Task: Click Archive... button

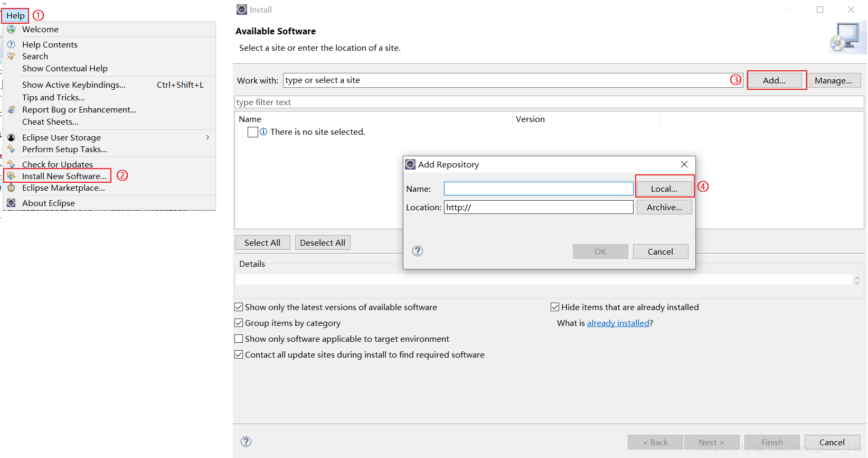Action: click(664, 207)
